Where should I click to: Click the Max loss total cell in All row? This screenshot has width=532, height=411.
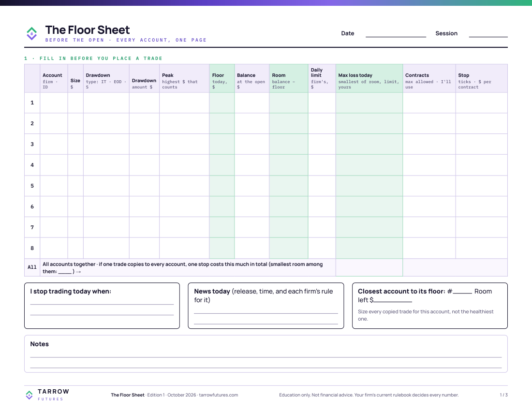tap(369, 267)
